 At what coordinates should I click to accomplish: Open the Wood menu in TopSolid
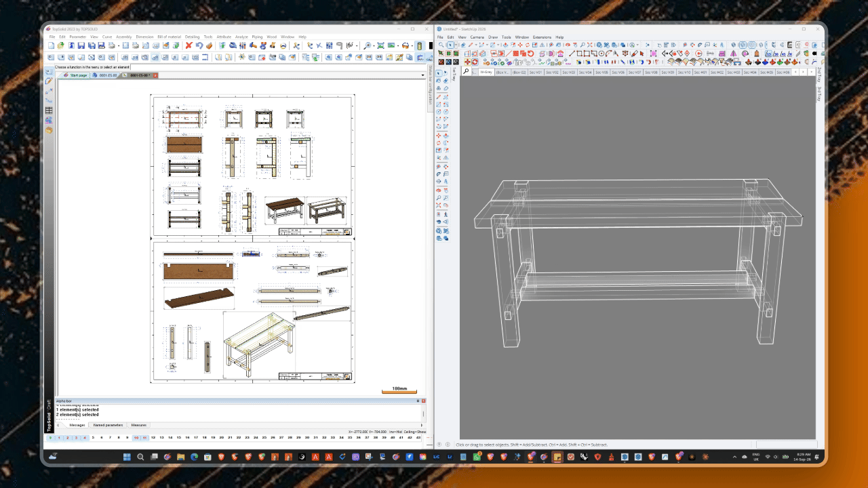(271, 37)
